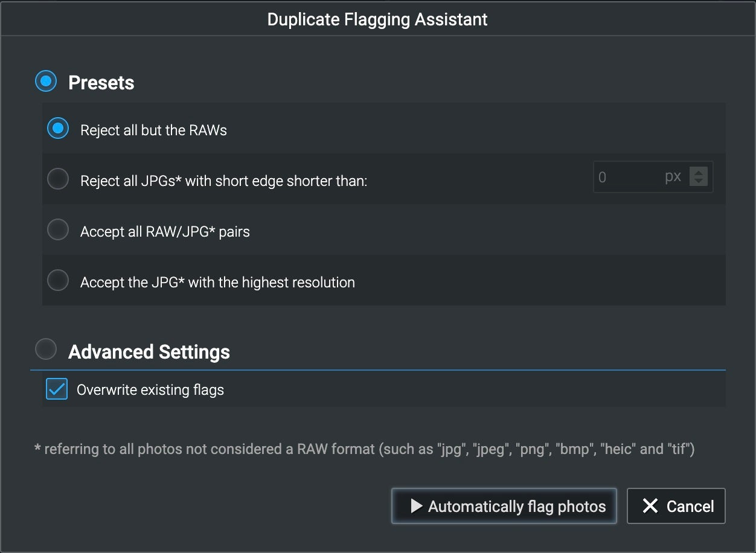
Task: Click the 'Advanced Settings' heading text
Action: (149, 352)
